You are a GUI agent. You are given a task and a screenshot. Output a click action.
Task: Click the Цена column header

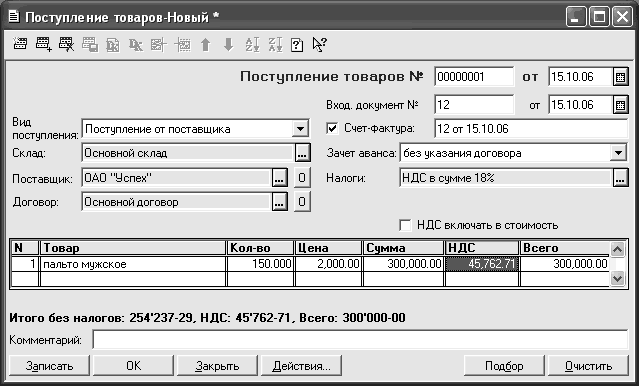328,248
